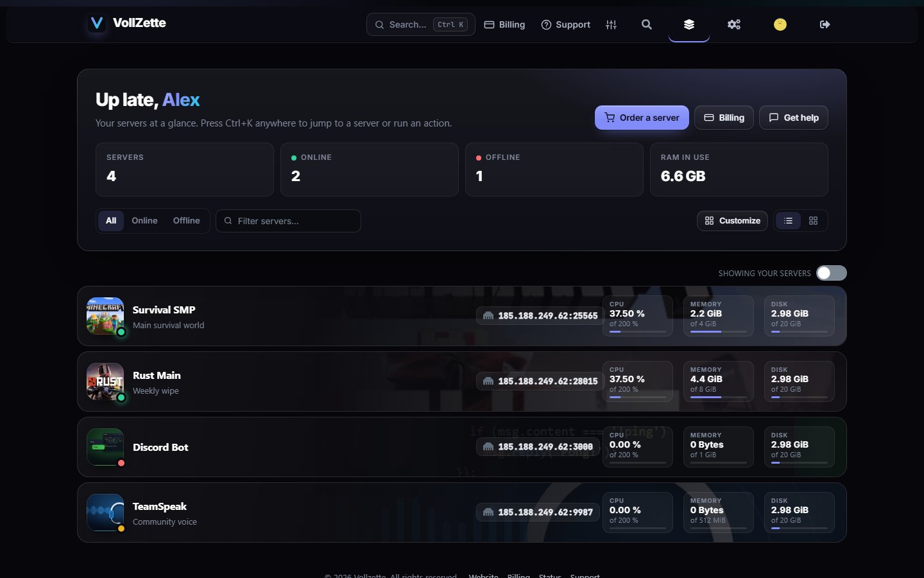The image size is (924, 578).
Task: Toggle the Showing Your Servers switch
Action: coord(832,273)
